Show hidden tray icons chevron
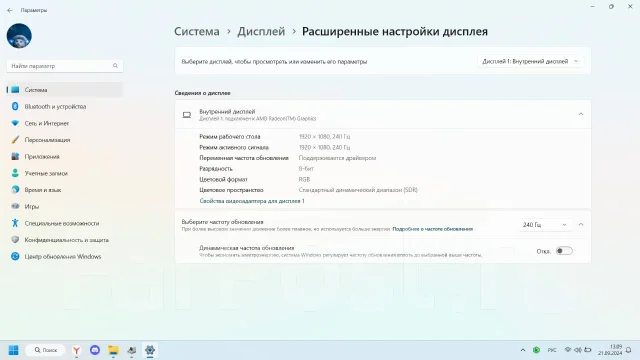640x360 pixels. point(523,350)
